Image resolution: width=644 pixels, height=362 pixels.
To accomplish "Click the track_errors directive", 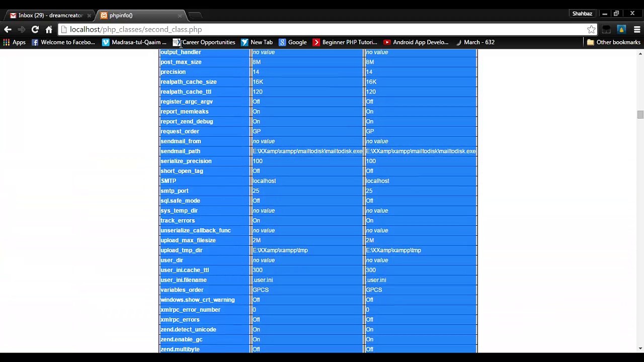I will [x=178, y=221].
